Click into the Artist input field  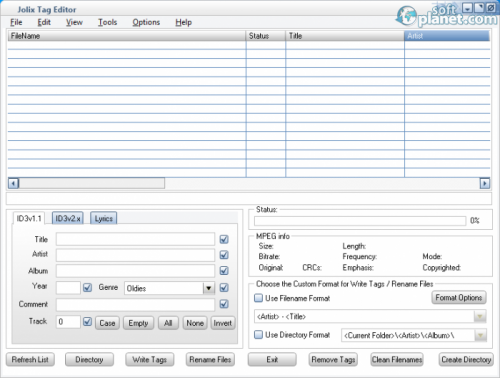click(x=135, y=255)
